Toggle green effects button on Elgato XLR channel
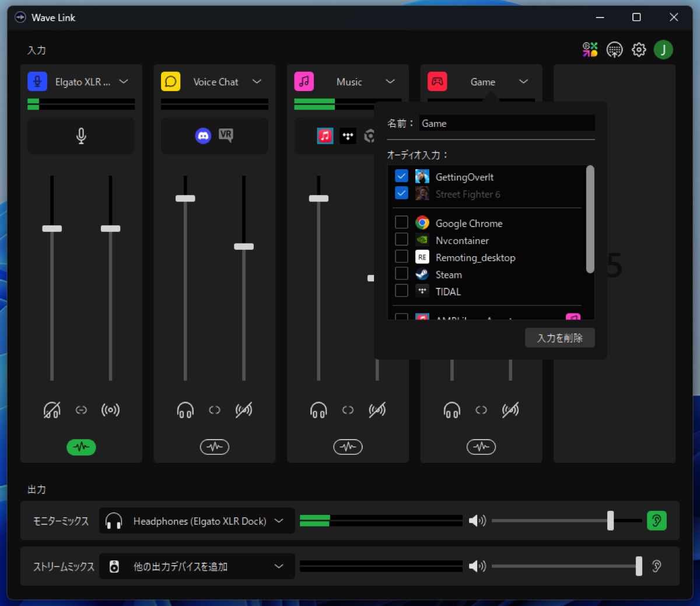Image resolution: width=700 pixels, height=606 pixels. [81, 447]
